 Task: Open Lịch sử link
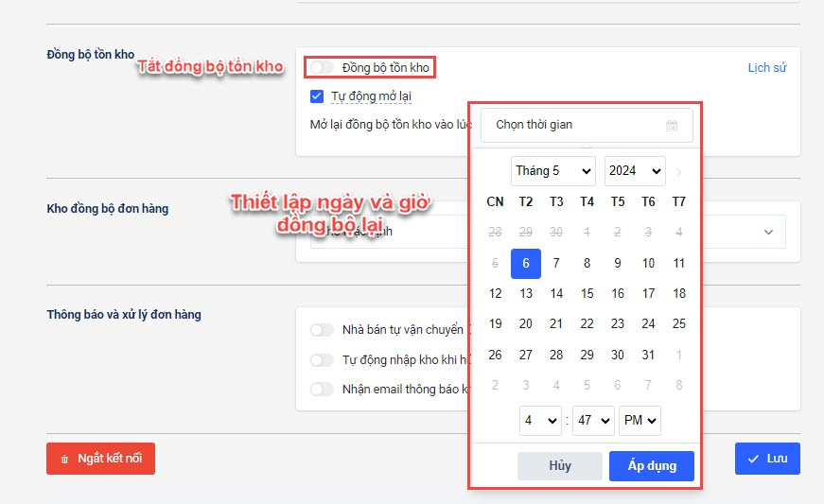click(767, 68)
